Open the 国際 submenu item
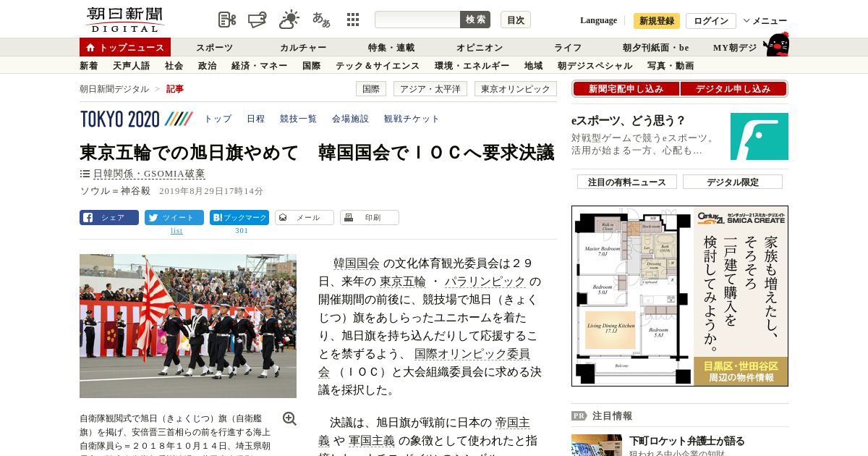Viewport: 868px width, 456px height. click(x=312, y=66)
